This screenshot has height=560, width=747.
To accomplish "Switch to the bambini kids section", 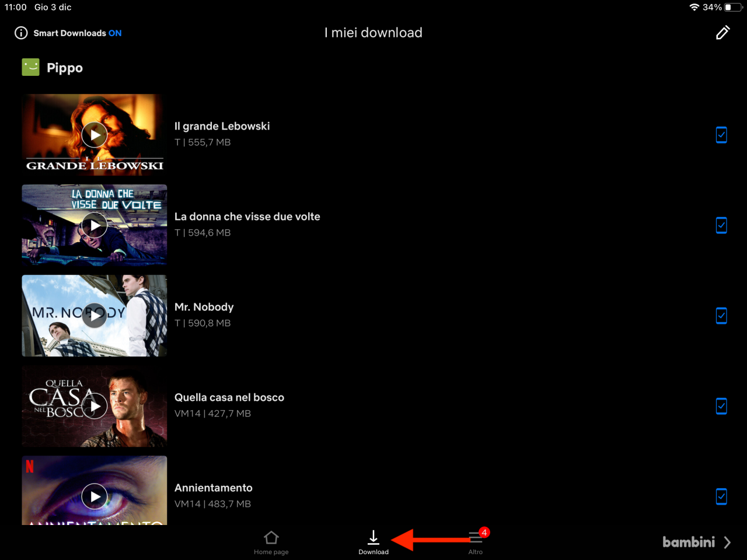I will click(x=696, y=542).
